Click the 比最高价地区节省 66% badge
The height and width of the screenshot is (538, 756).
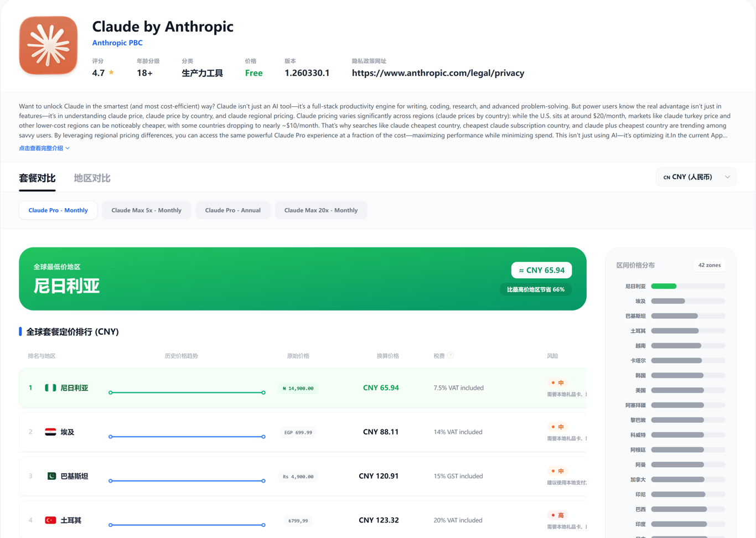pos(536,289)
